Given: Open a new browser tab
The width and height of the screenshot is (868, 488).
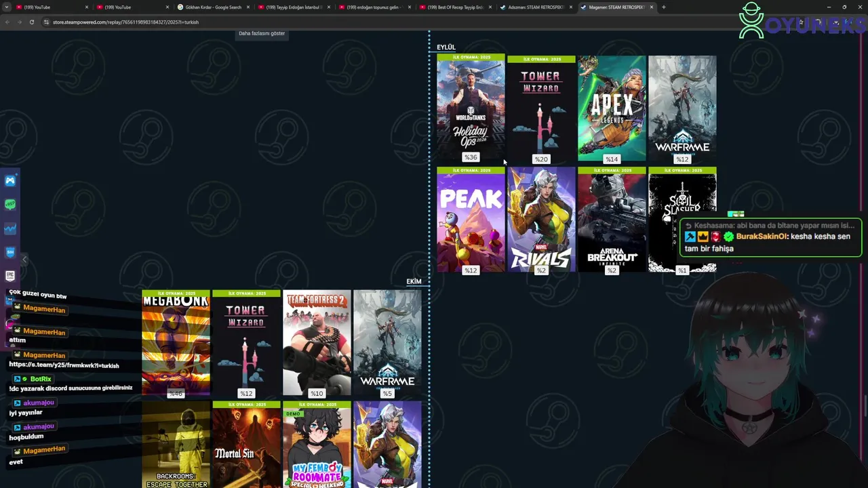Looking at the screenshot, I should (x=663, y=7).
